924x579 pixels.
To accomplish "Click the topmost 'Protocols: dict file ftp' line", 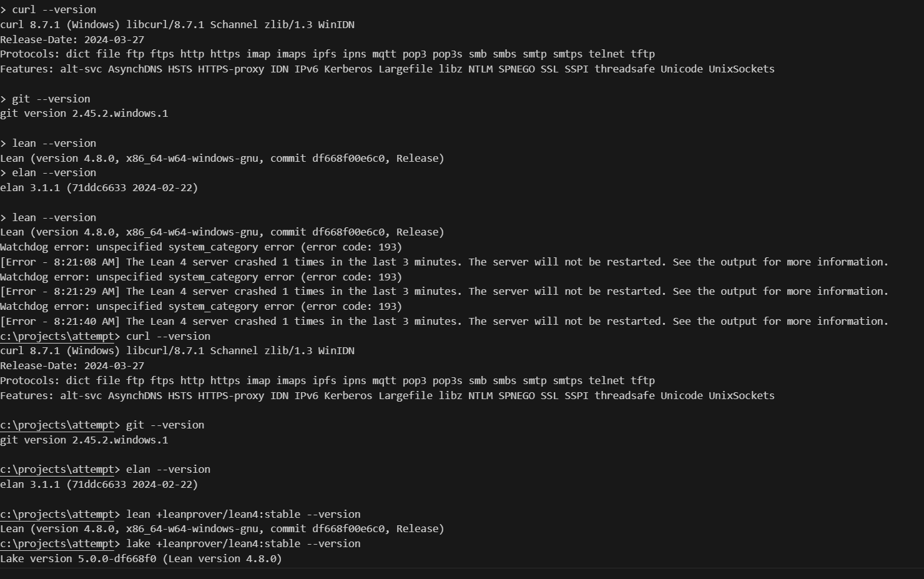I will [327, 54].
